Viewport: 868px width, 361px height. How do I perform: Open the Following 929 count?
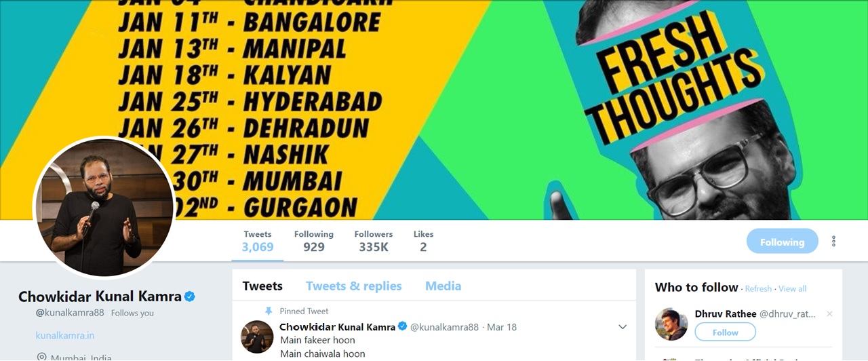point(314,241)
